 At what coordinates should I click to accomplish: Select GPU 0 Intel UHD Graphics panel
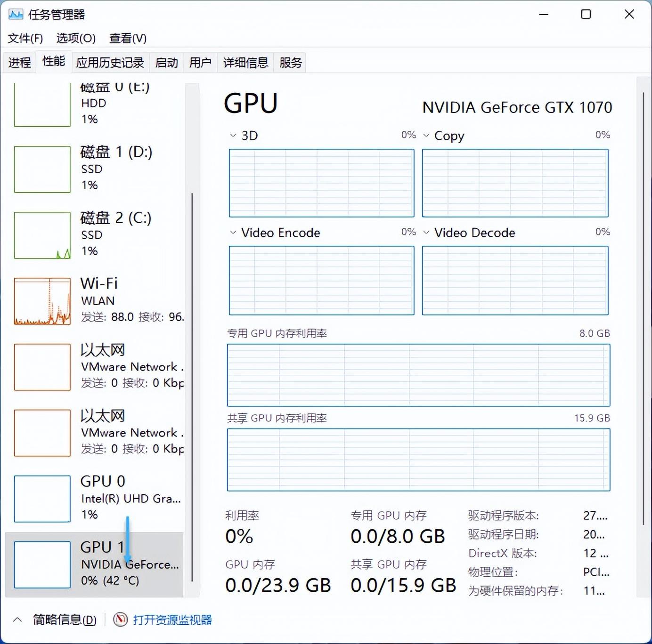(42, 499)
